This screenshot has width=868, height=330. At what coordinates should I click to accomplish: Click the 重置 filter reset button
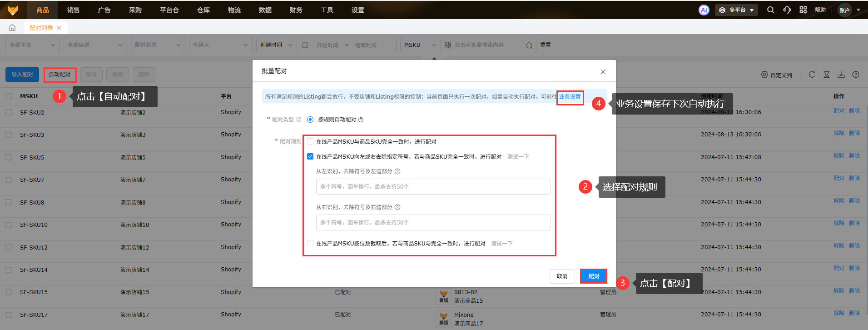[546, 45]
